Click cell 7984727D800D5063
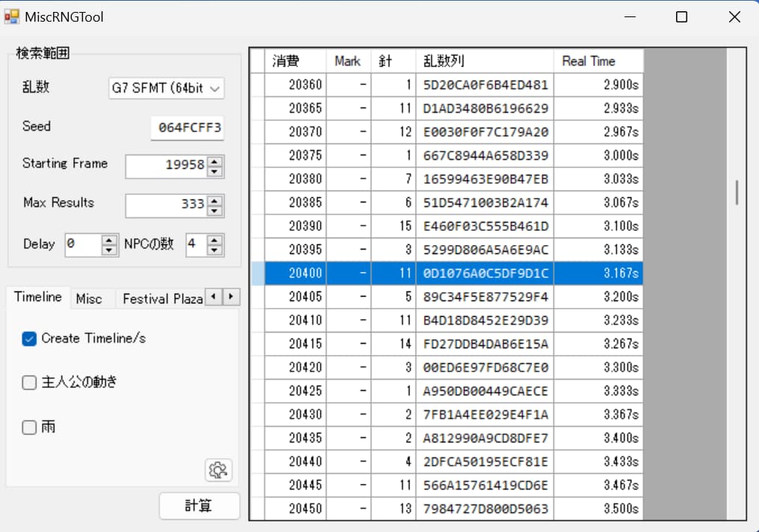The height and width of the screenshot is (532, 759). pos(485,508)
